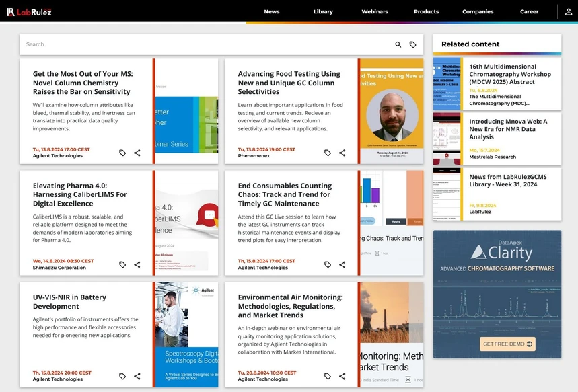The width and height of the screenshot is (578, 392).
Task: Open the Products menu
Action: coord(426,12)
